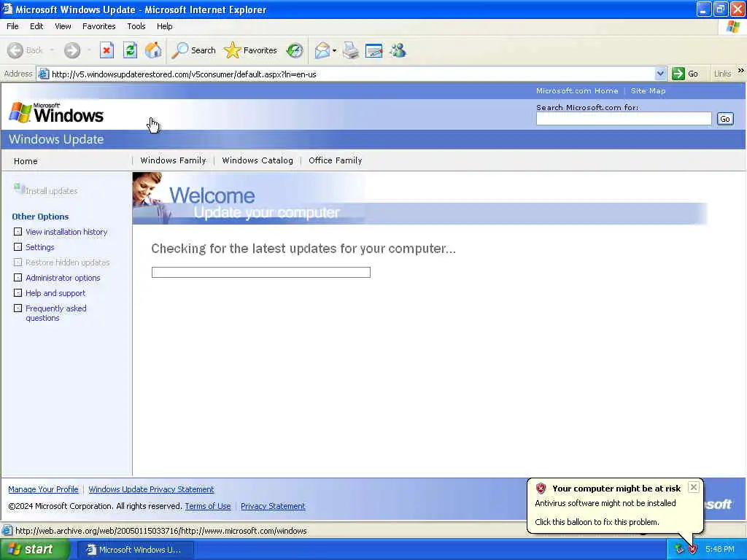Open the Help menu
The width and height of the screenshot is (747, 560).
tap(164, 26)
